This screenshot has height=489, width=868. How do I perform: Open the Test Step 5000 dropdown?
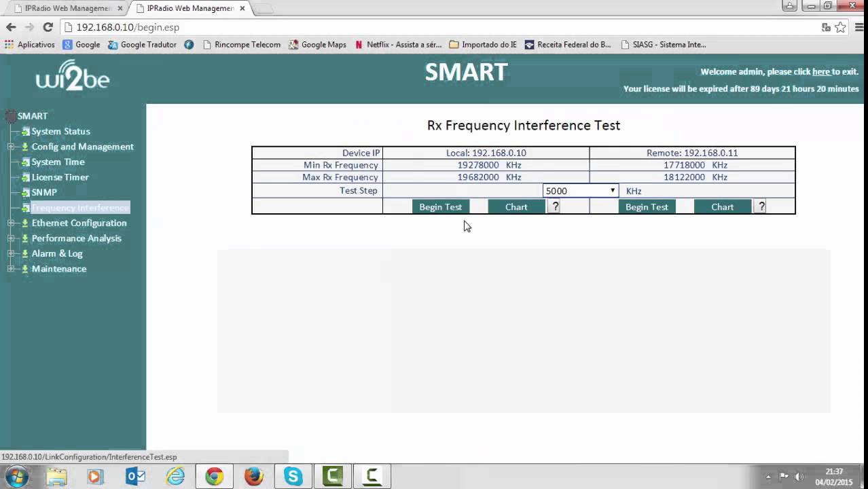pyautogui.click(x=581, y=191)
